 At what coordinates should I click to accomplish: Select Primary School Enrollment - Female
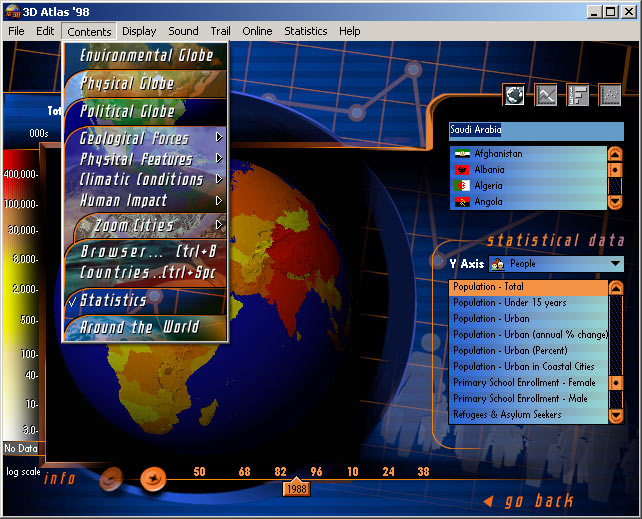(x=529, y=383)
